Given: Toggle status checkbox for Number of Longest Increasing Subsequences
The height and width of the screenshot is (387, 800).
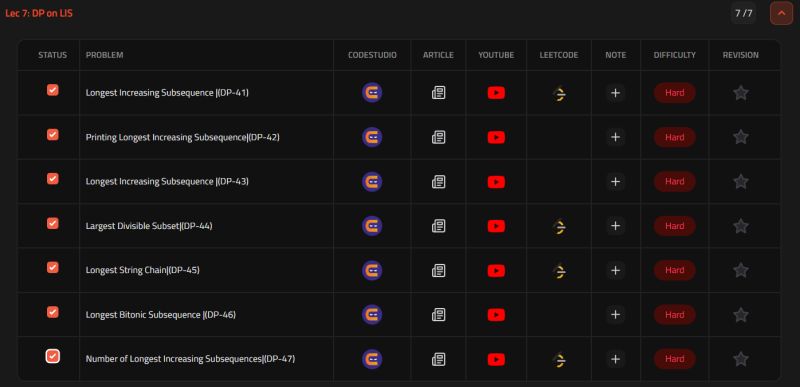Looking at the screenshot, I should 53,356.
